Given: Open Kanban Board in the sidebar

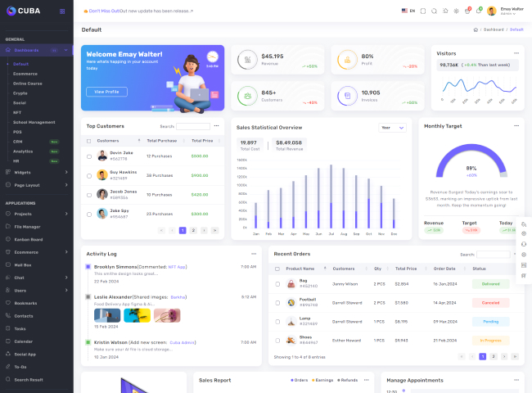Looking at the screenshot, I should [x=28, y=239].
